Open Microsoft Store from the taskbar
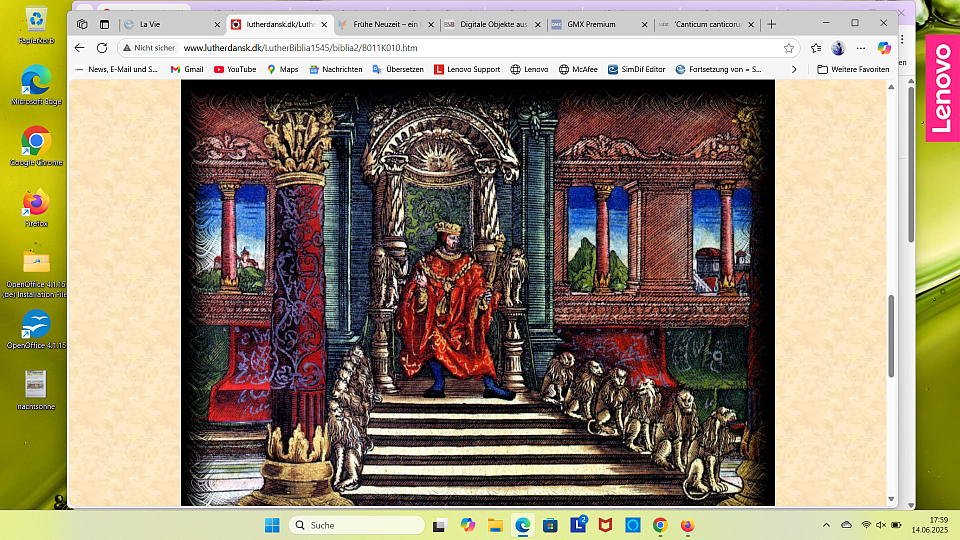 [x=550, y=525]
